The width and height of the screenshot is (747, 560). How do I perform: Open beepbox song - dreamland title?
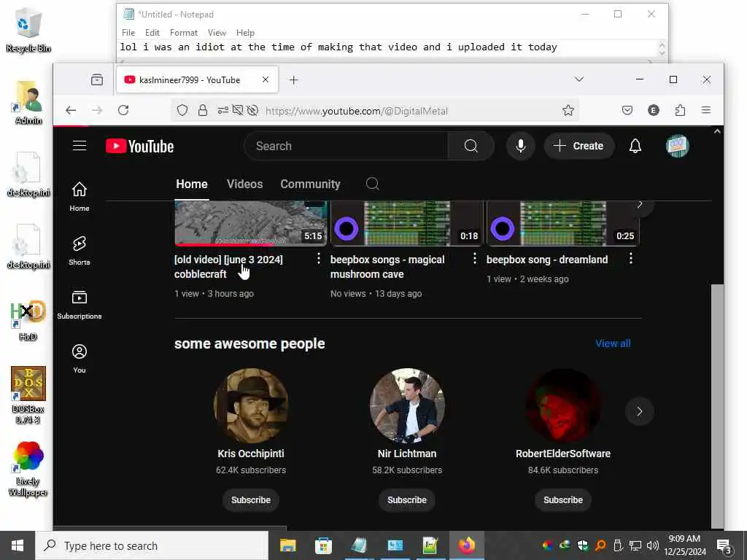coord(547,260)
